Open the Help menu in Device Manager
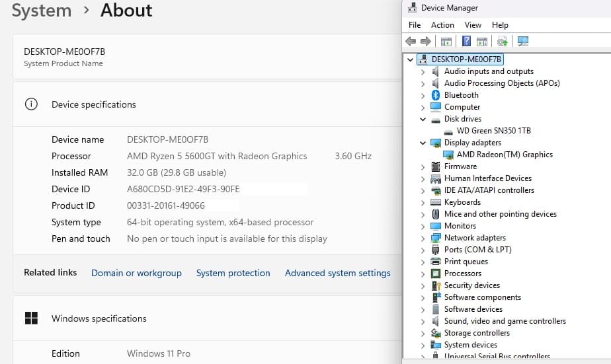 pyautogui.click(x=500, y=25)
